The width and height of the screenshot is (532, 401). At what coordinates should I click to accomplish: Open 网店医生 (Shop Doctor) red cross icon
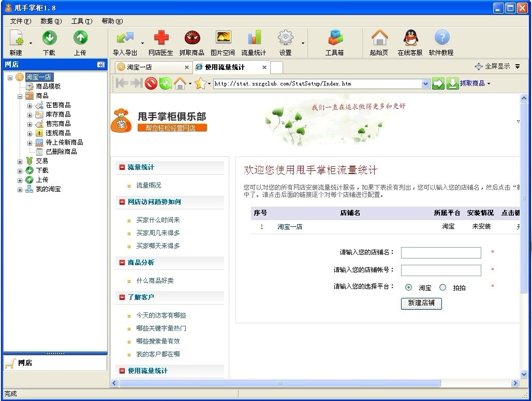pos(161,37)
